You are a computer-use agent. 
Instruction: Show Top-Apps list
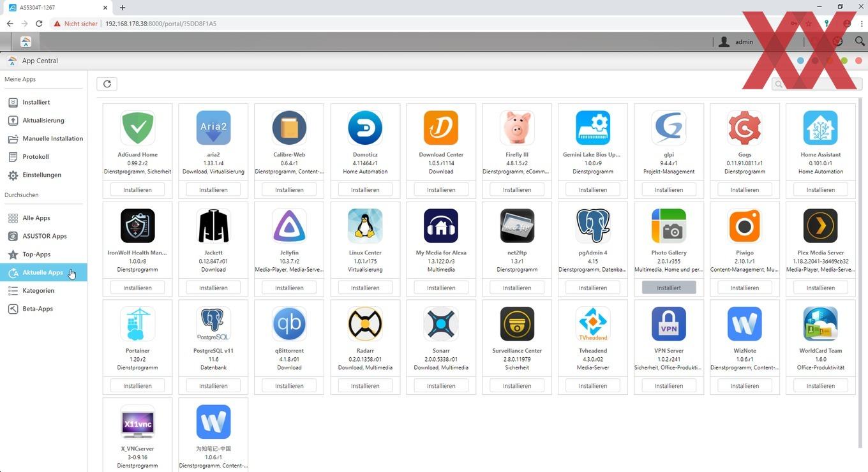43,254
